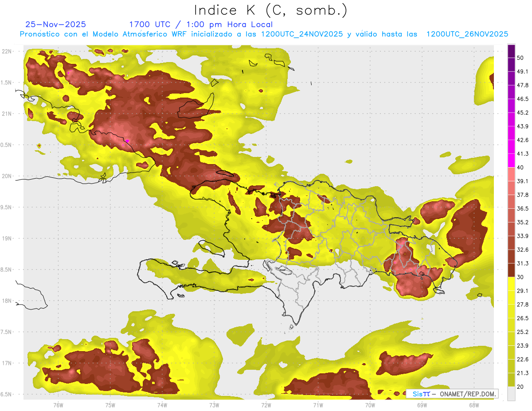Click the "21.3" color scale value
The image size is (532, 411).
pyautogui.click(x=522, y=373)
